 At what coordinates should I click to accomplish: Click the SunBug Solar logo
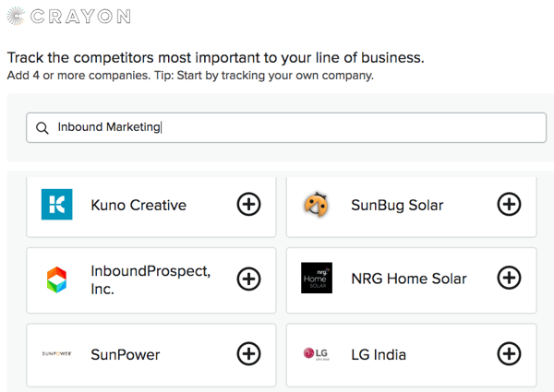tap(317, 204)
